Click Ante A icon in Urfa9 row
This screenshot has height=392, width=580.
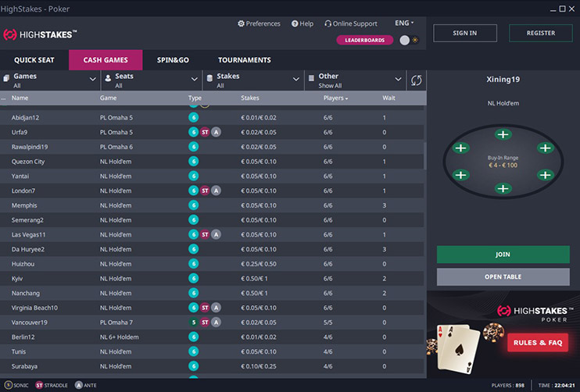[216, 132]
